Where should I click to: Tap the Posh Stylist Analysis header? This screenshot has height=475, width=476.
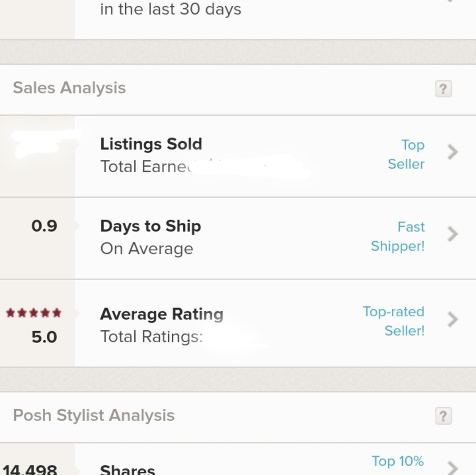[94, 415]
